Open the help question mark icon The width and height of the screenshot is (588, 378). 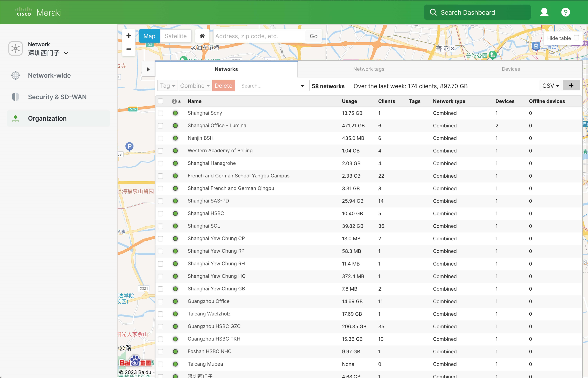565,12
